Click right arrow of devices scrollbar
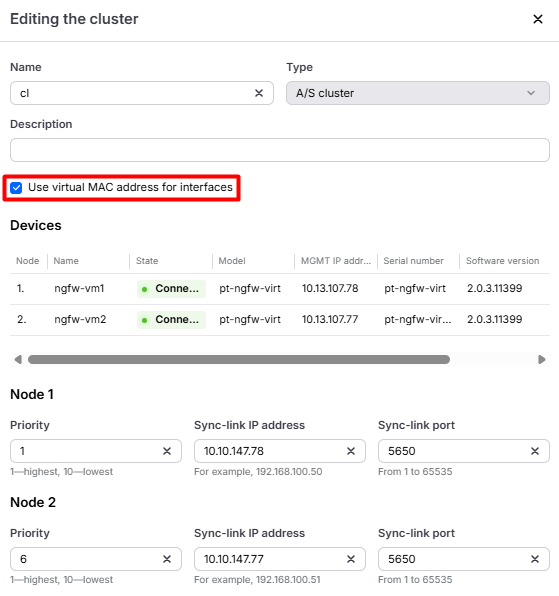The height and width of the screenshot is (596, 559). click(542, 360)
